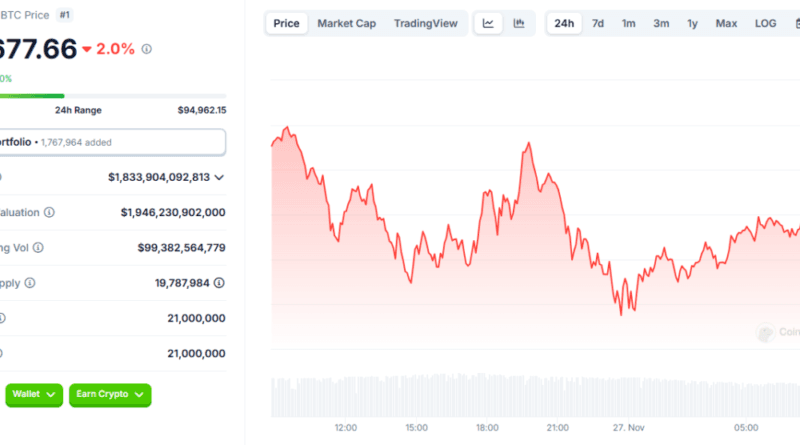Viewport: 800px width, 445px height.
Task: Click info icon next to price change
Action: (x=148, y=49)
